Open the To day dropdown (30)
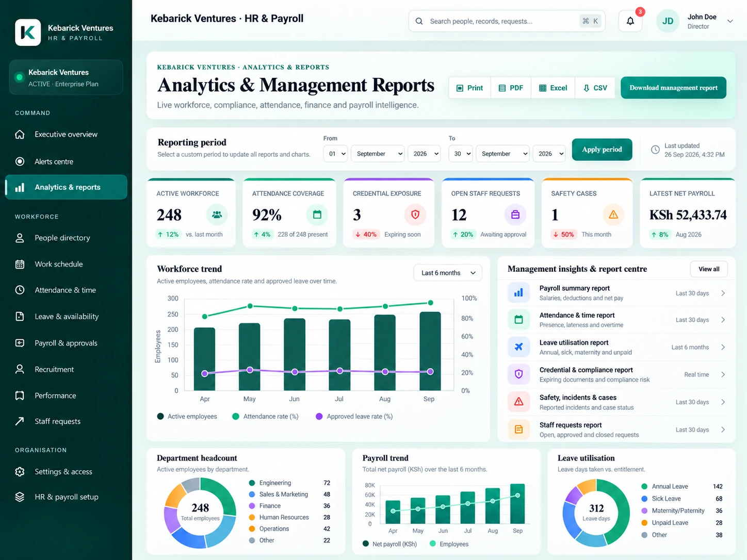 (x=460, y=154)
